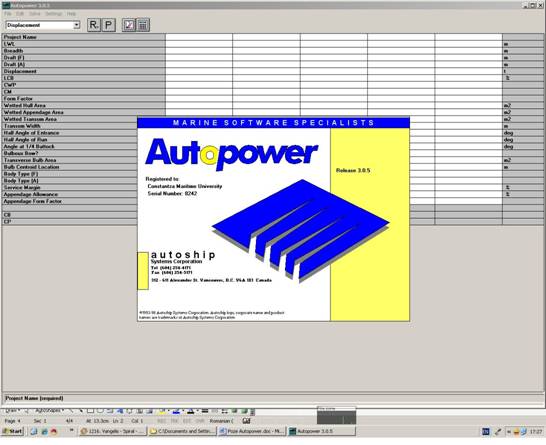Select the Wetted Hull Area row label

pos(84,106)
